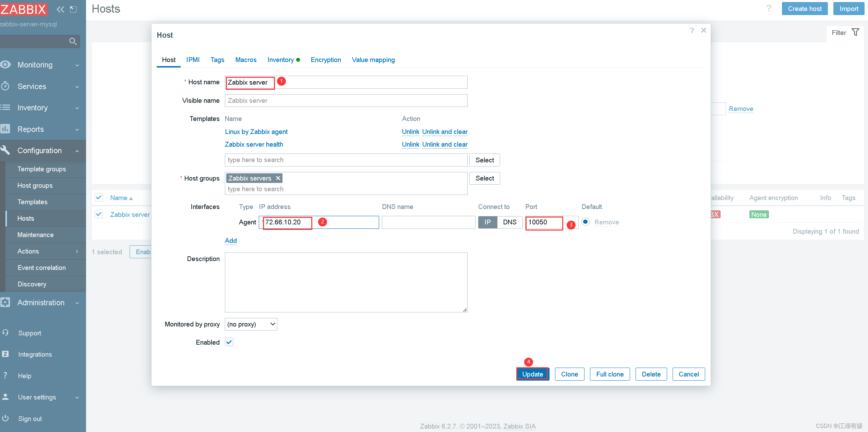Expand the Inventory menu section

point(77,108)
